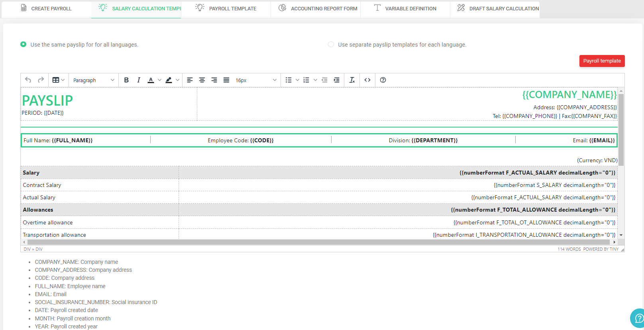
Task: Click the scroll down arrow in editor
Action: pyautogui.click(x=621, y=235)
